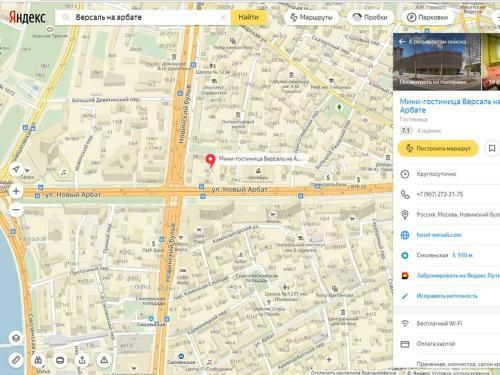Click the address Россия, Москва, Новинский
Screen dimensions: 500x375
click(458, 214)
